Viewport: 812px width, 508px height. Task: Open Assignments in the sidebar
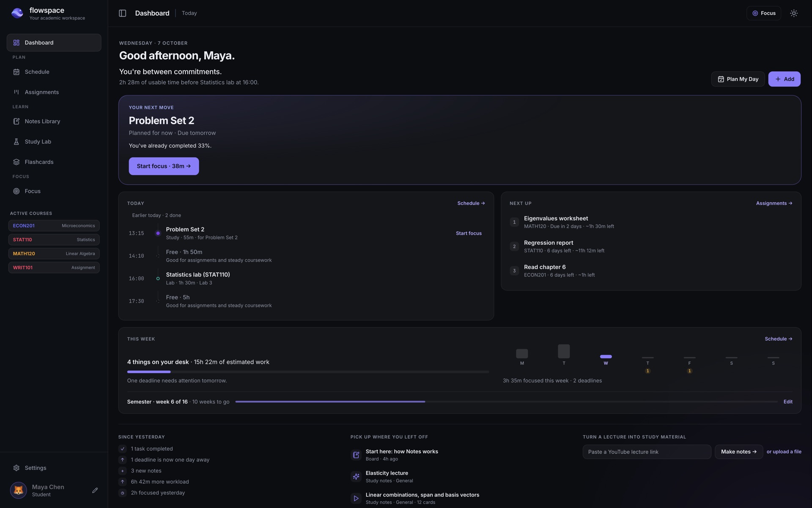click(x=54, y=92)
